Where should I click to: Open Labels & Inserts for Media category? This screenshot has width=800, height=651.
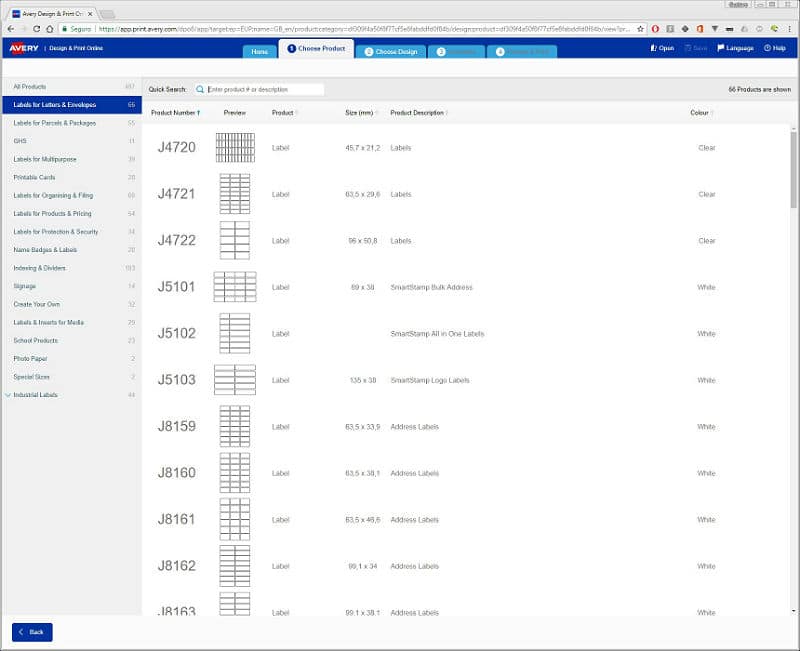(x=71, y=322)
